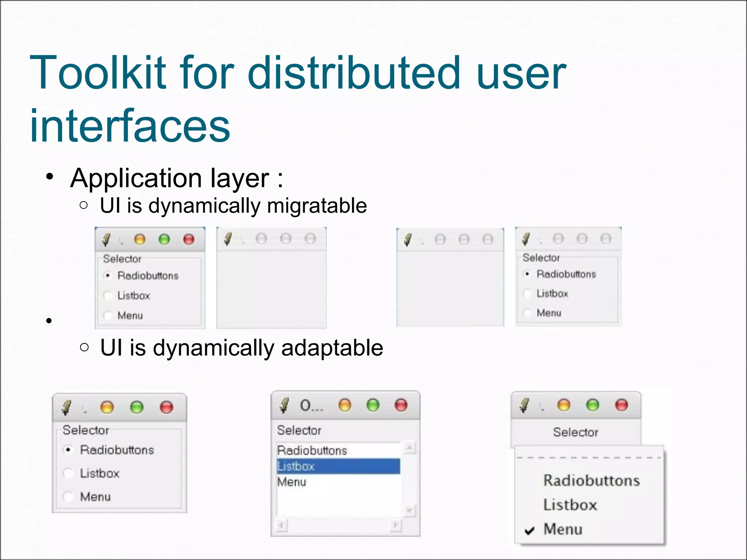Screen dimensions: 747x560
Task: Open the Selector menubutton above the popup menu
Action: (576, 432)
